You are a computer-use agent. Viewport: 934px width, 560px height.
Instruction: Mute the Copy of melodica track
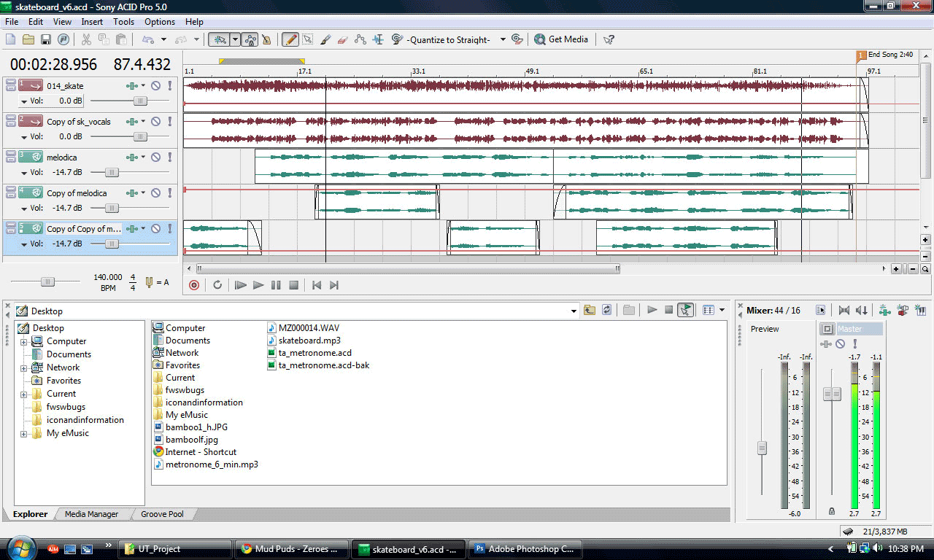(x=155, y=192)
